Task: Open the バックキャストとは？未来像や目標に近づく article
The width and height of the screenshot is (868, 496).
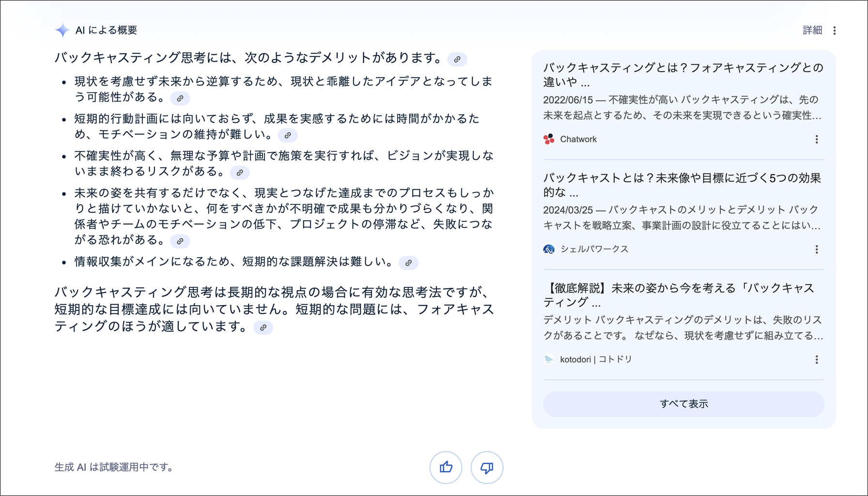Action: point(682,185)
